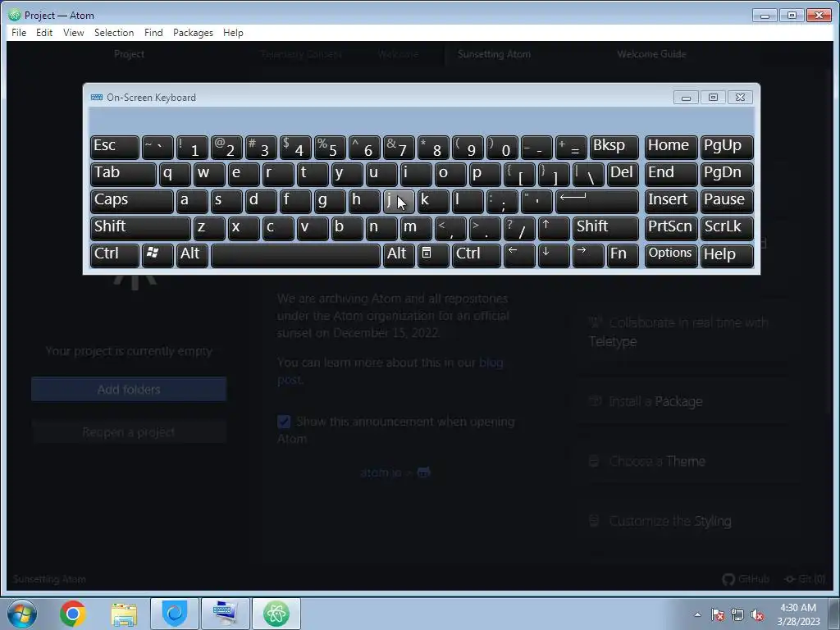This screenshot has height=630, width=840.
Task: Switch to the Welcome Guide tab
Action: pos(651,54)
